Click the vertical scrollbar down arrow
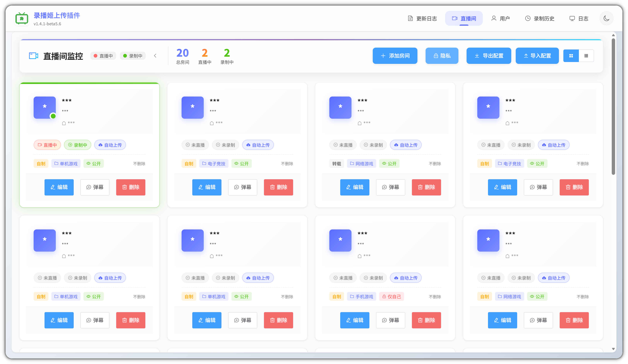Screen dimensions: 628x364 pos(613,349)
